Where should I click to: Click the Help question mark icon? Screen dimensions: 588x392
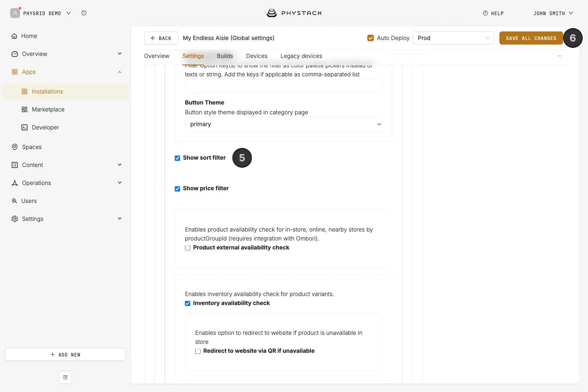pyautogui.click(x=486, y=13)
